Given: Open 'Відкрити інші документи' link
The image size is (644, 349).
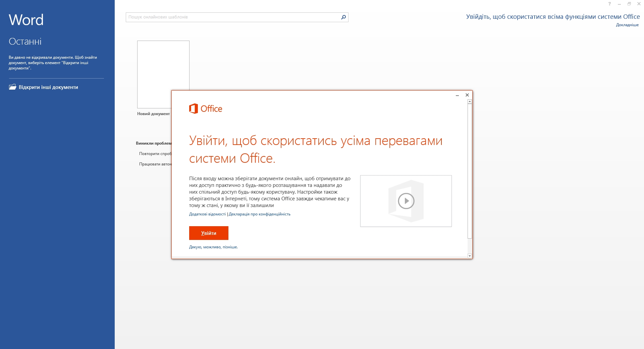Looking at the screenshot, I should [48, 87].
